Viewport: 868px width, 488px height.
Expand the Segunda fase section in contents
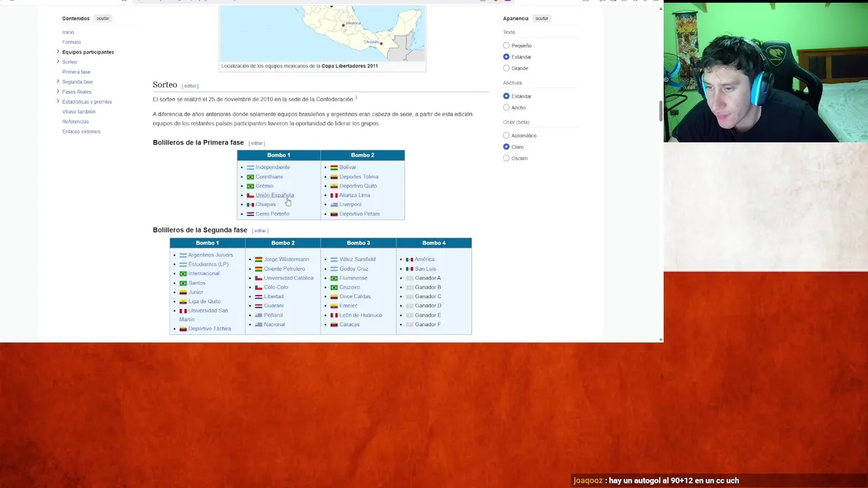pyautogui.click(x=58, y=82)
